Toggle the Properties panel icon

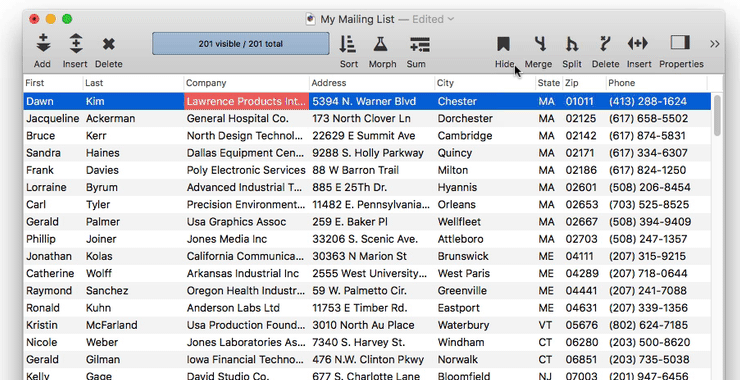[680, 43]
